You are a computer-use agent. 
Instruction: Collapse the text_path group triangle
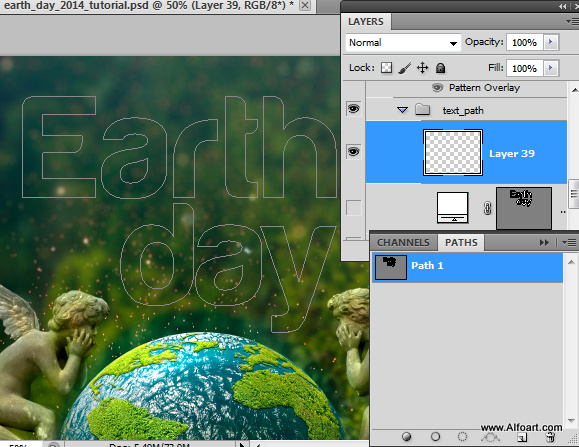point(402,110)
